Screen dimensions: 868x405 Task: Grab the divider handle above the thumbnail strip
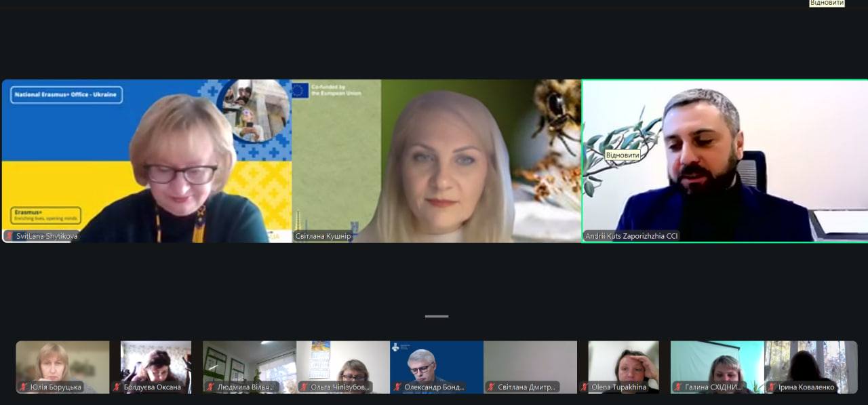(437, 316)
